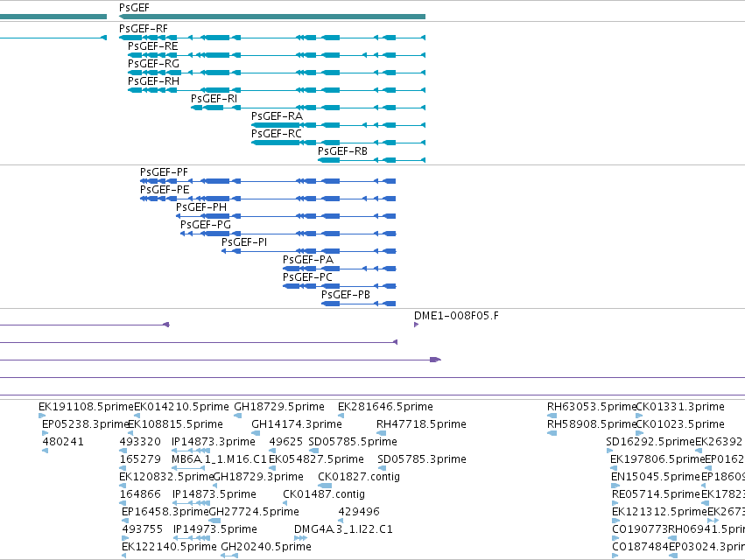Select feature DMG4A 3_1.I22.C1
The width and height of the screenshot is (745, 560).
point(343,529)
